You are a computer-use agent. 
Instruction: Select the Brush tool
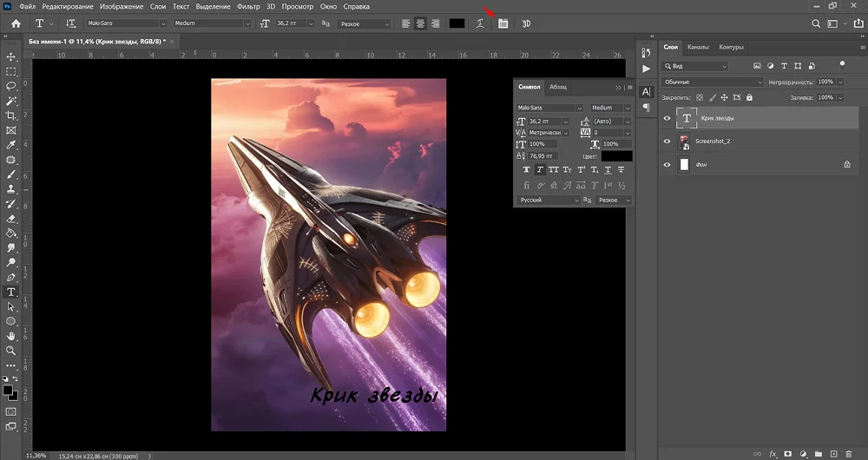tap(11, 175)
